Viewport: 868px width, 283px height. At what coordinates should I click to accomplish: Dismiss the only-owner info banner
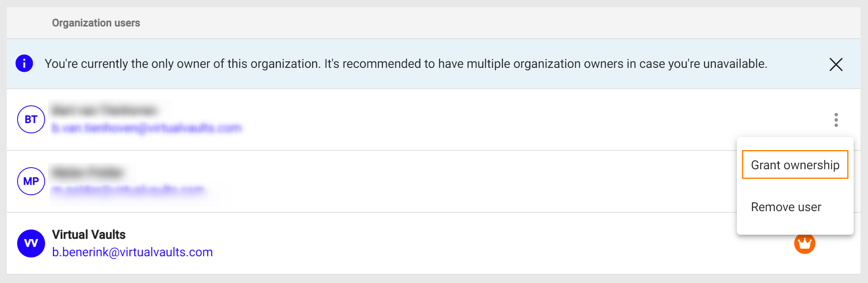pos(836,64)
